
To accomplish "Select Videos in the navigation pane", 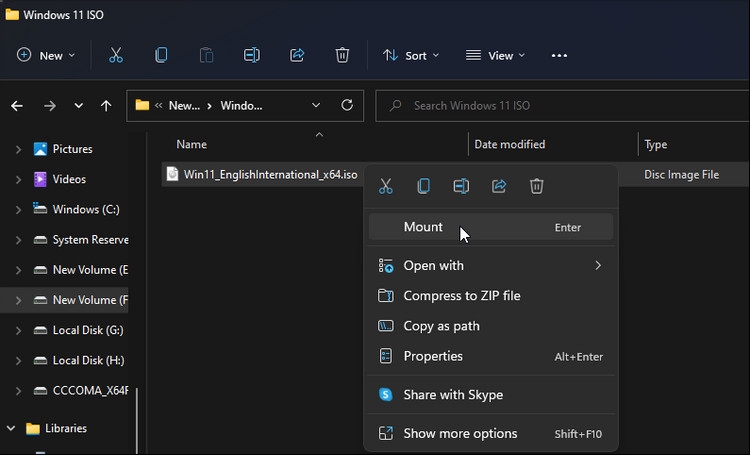I will tap(69, 179).
